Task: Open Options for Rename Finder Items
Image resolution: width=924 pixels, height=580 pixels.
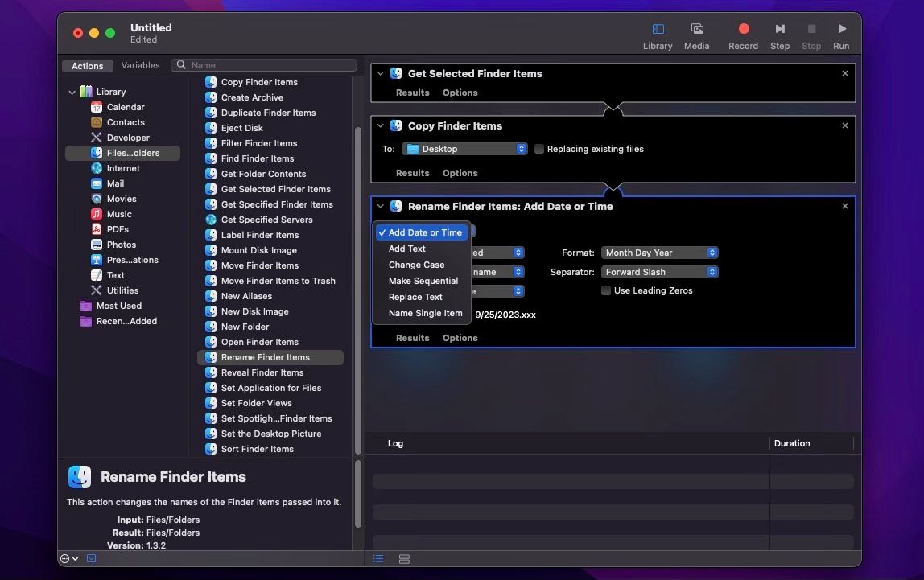Action: click(x=460, y=337)
